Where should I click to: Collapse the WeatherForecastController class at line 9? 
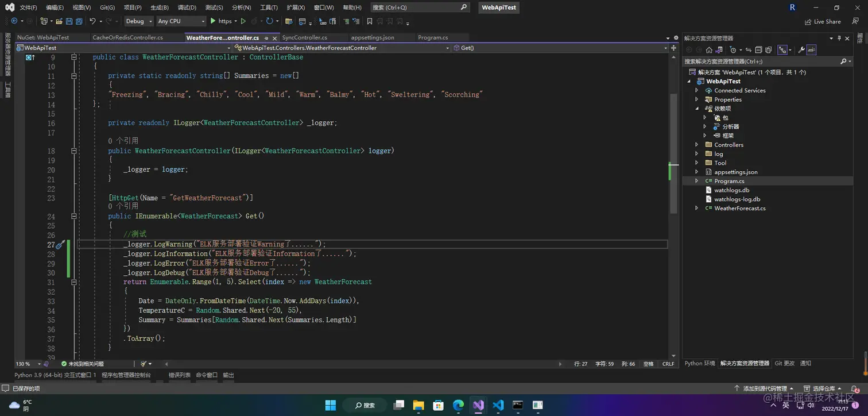73,57
